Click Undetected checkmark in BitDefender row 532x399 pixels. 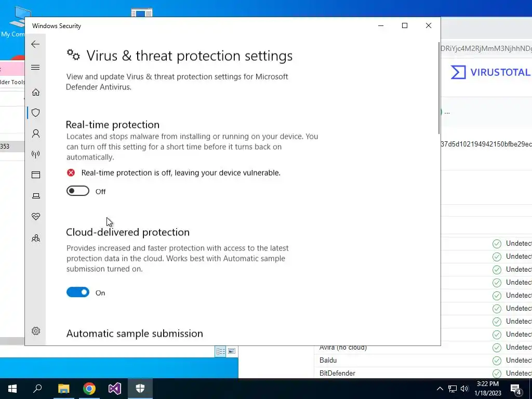click(497, 373)
